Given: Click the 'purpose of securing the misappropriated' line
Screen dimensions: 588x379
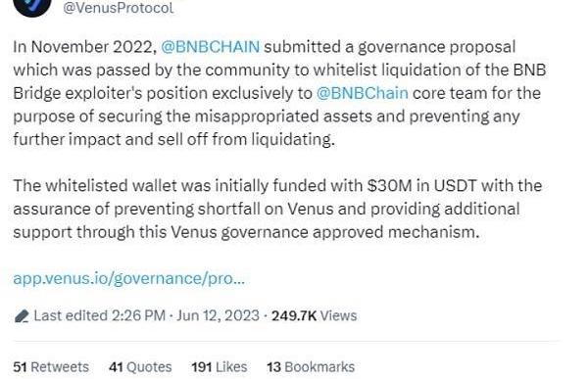Looking at the screenshot, I should (x=267, y=117).
